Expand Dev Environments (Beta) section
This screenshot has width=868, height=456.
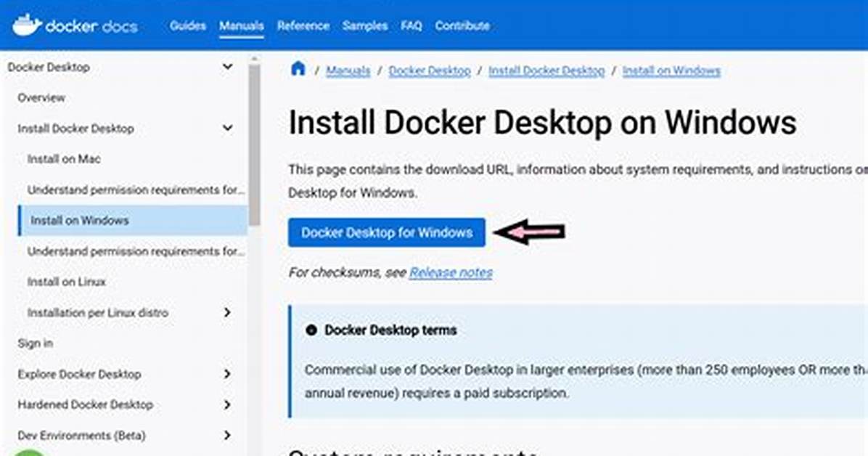[227, 436]
